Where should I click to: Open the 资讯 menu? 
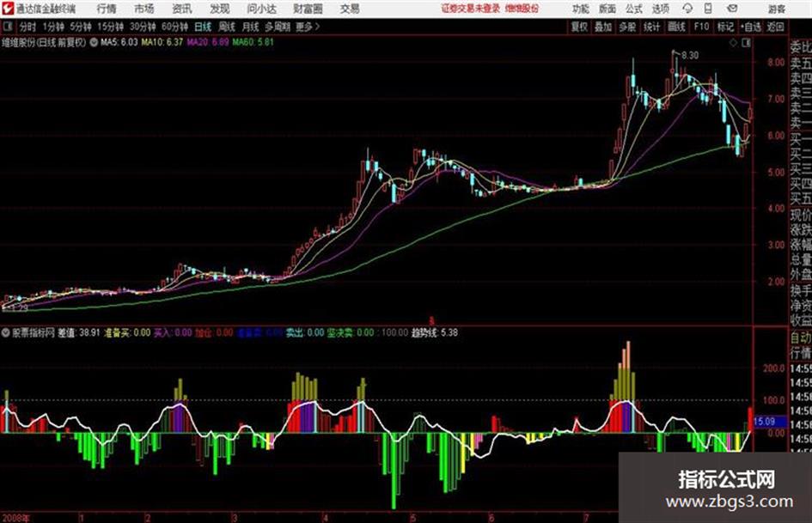(182, 9)
